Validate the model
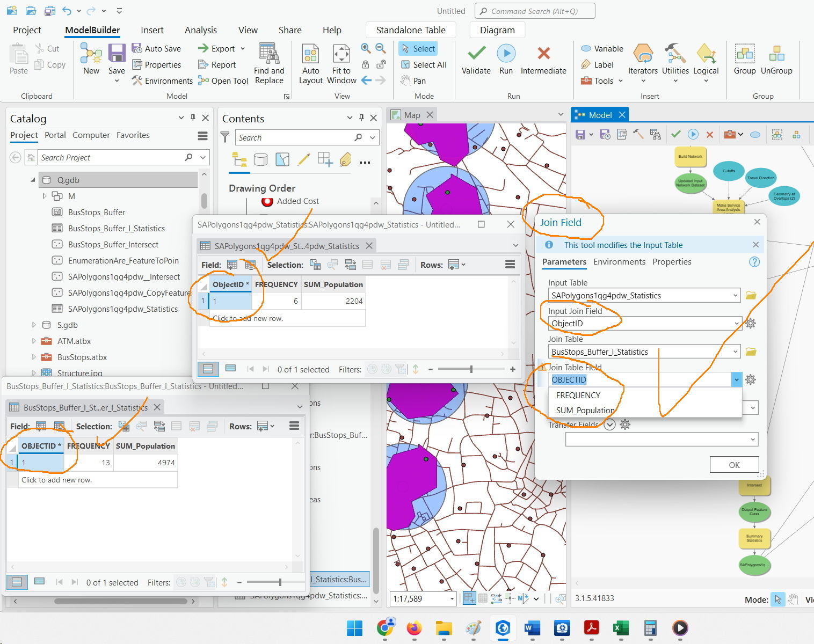 pyautogui.click(x=475, y=59)
